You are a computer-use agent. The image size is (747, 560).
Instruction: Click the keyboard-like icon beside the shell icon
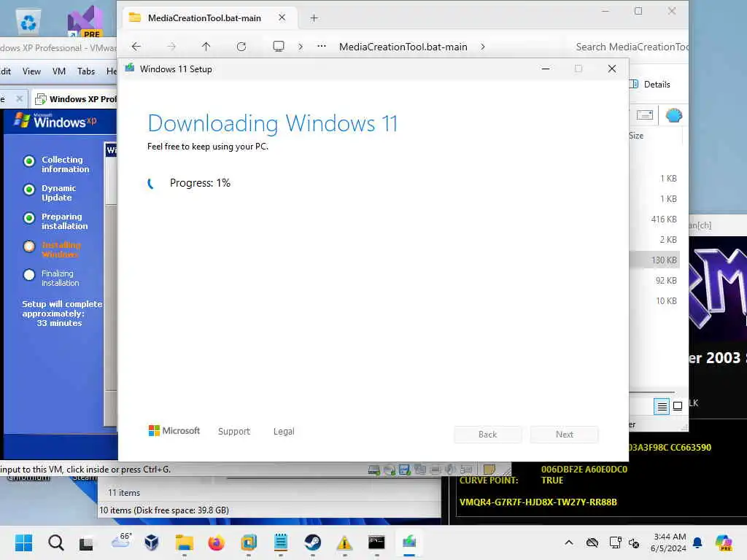[645, 114]
